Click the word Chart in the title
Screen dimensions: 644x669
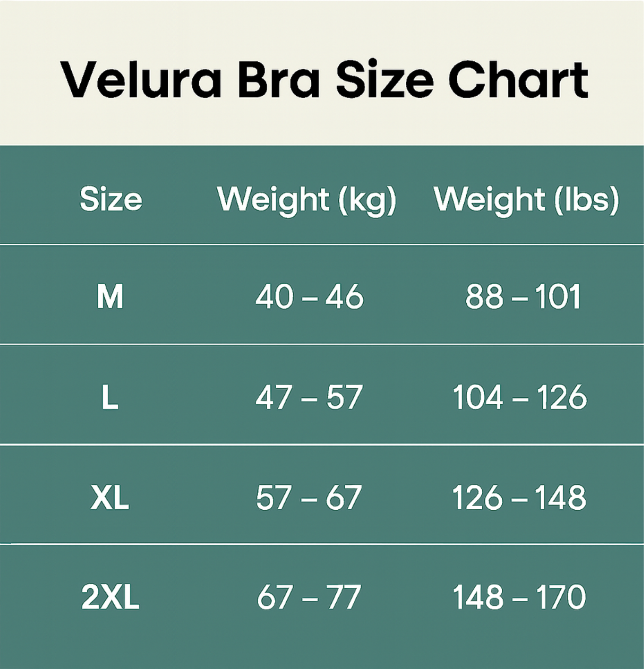point(518,80)
